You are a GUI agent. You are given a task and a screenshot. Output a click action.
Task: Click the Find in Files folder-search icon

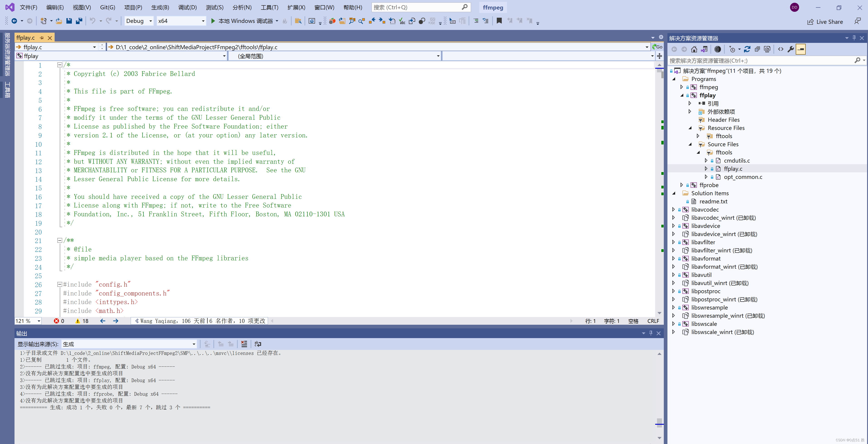coord(298,21)
